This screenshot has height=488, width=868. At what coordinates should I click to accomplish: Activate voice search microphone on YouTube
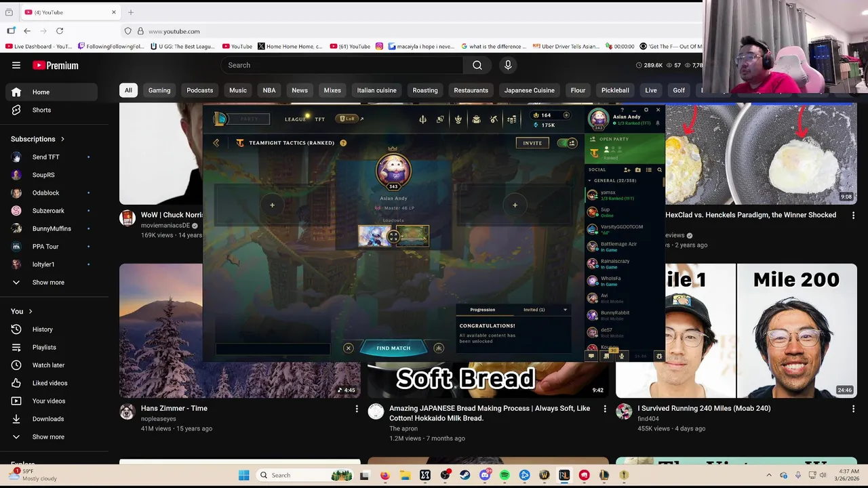[x=508, y=65]
